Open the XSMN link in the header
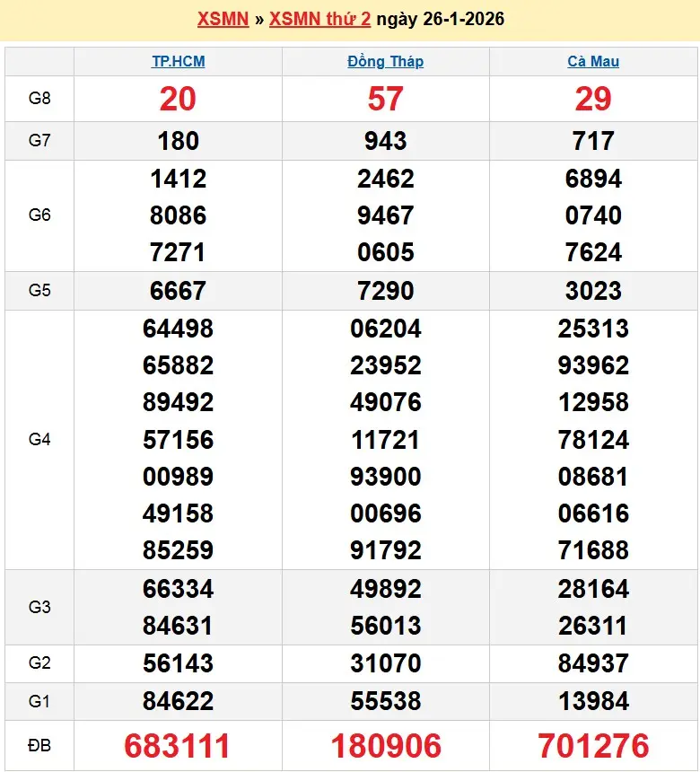This screenshot has width=700, height=772. [x=223, y=19]
